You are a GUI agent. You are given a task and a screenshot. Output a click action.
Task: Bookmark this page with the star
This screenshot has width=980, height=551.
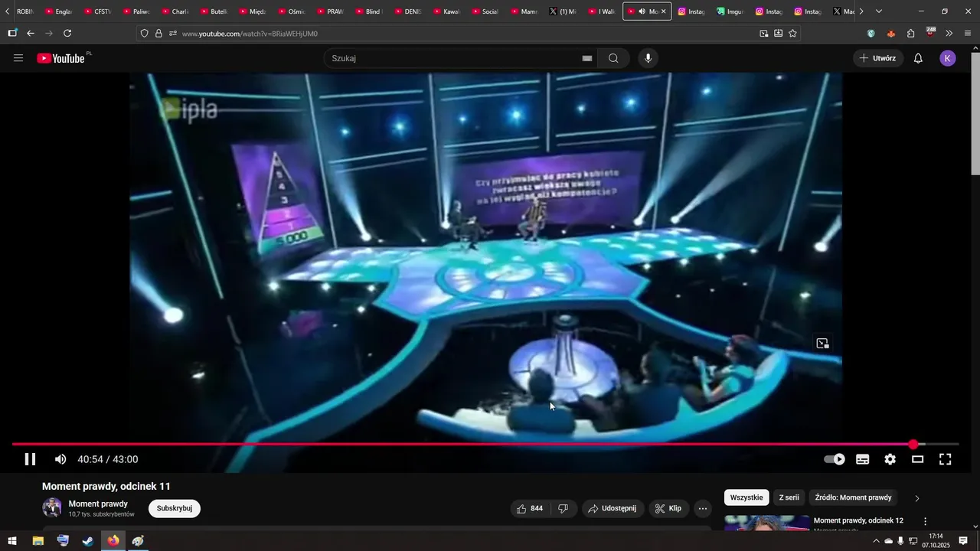[792, 34]
